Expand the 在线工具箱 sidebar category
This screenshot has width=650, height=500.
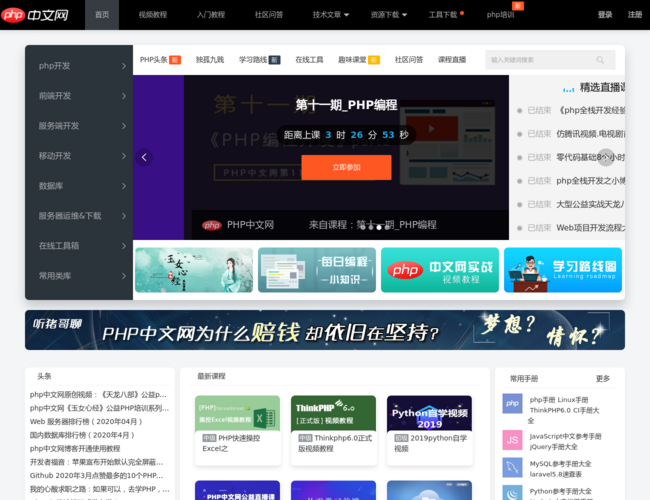click(79, 246)
